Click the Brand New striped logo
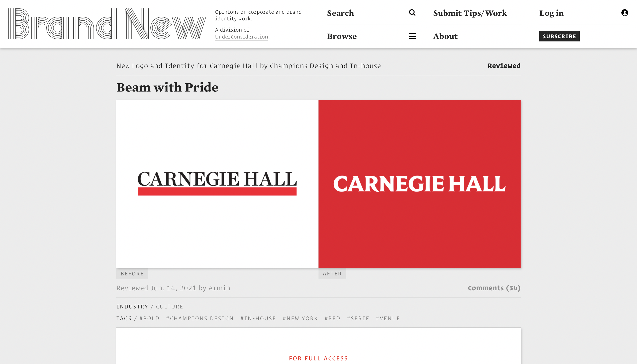This screenshot has height=364, width=637. coord(107,24)
